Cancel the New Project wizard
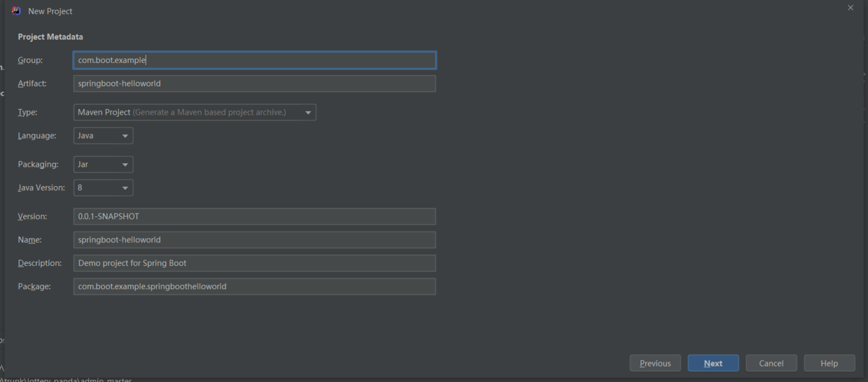This screenshot has width=868, height=382. coord(771,363)
